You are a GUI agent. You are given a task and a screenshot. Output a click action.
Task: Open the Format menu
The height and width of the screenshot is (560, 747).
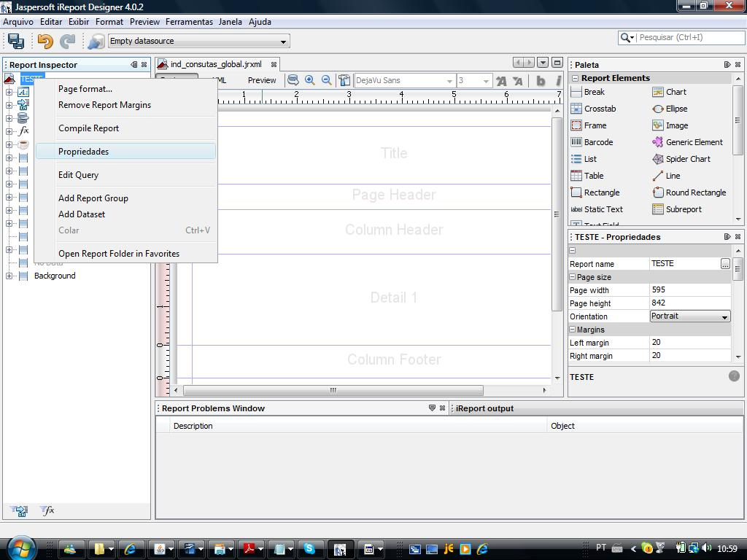click(x=109, y=22)
